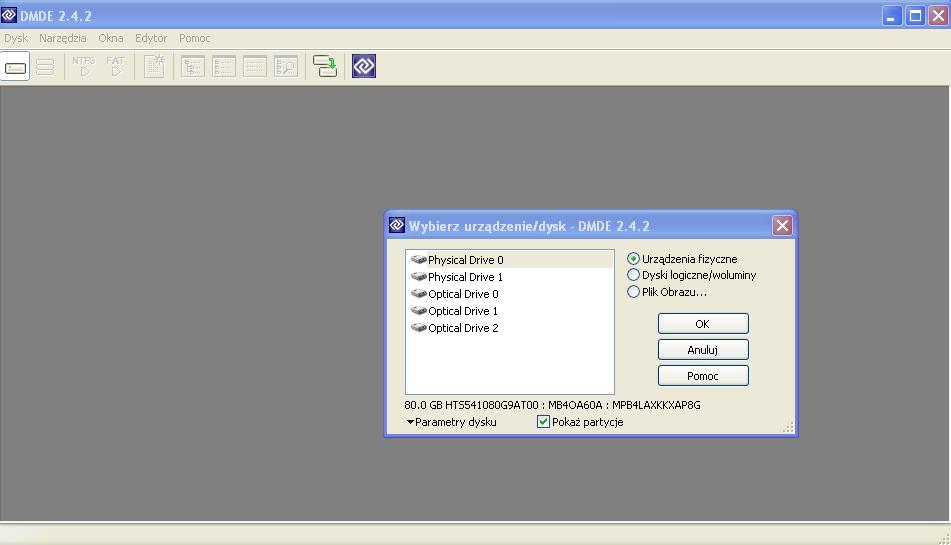Open the Okna menu
The image size is (951, 545).
pyautogui.click(x=111, y=38)
